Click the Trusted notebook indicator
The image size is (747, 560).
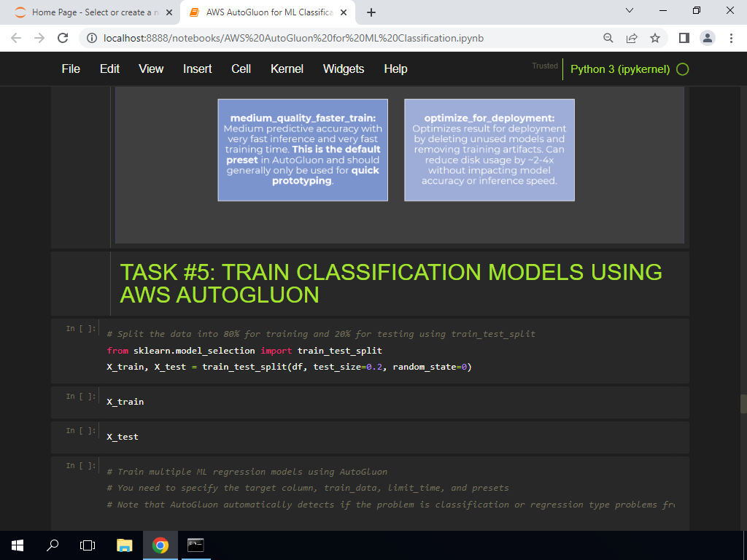544,66
